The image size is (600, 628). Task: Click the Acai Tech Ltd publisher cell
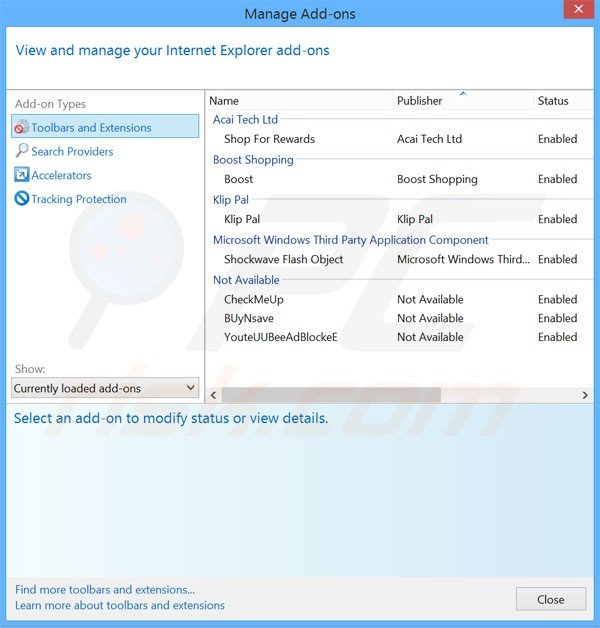(x=429, y=139)
